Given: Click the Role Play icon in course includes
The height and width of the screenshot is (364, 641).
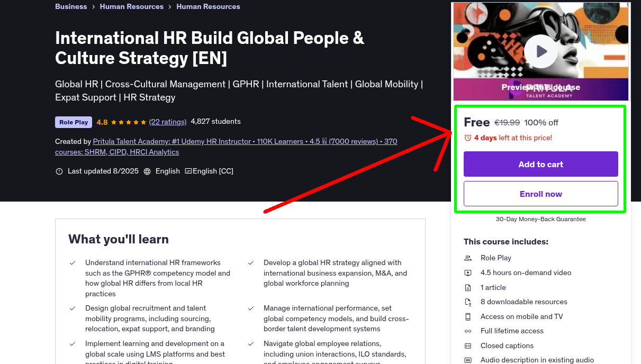Looking at the screenshot, I should click(x=468, y=258).
